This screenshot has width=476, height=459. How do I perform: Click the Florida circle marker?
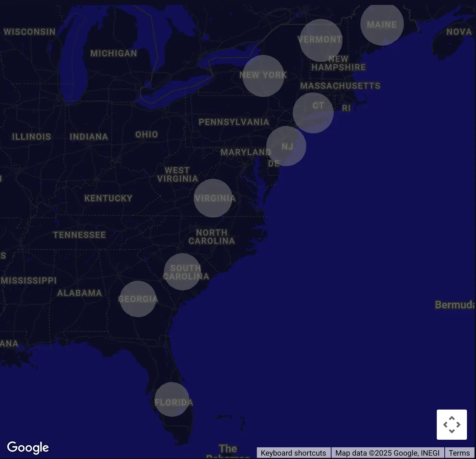pos(172,399)
